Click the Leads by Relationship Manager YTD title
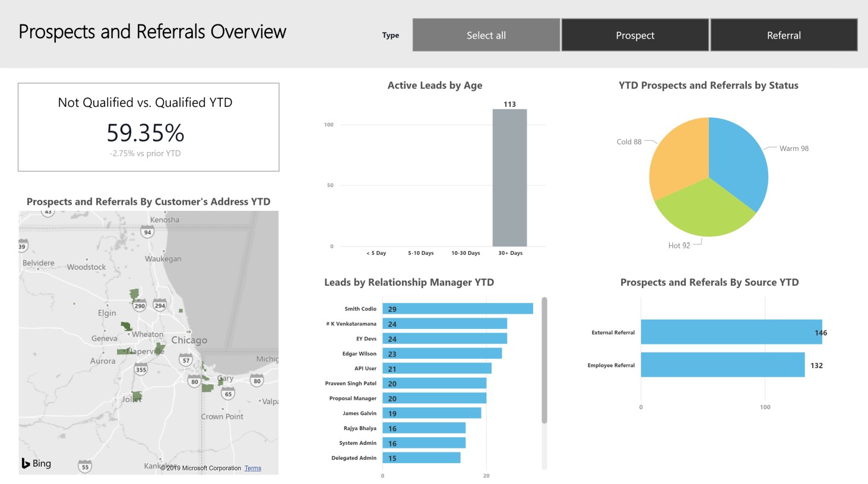 click(x=409, y=282)
